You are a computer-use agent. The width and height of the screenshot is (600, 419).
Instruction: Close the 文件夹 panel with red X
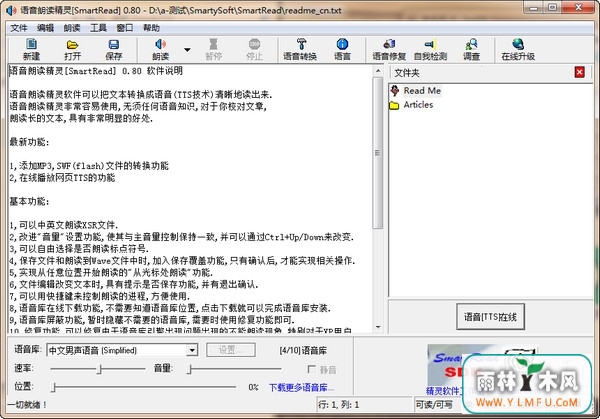(579, 72)
